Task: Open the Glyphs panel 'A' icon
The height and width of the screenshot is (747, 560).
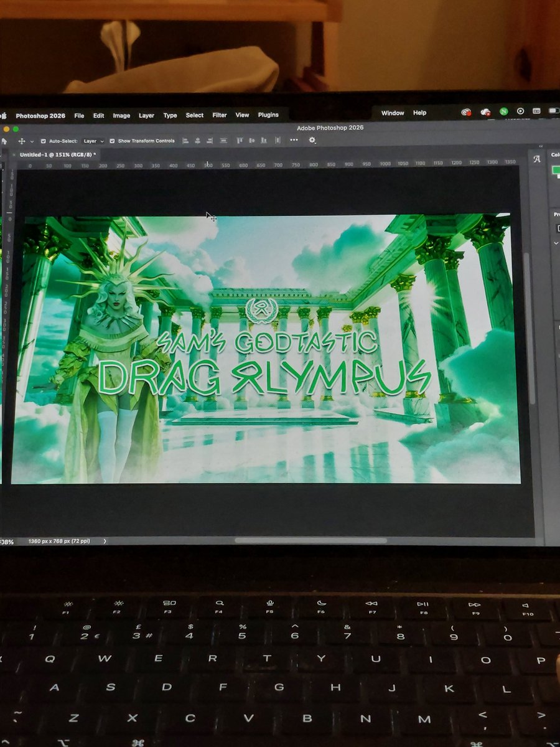Action: 537,159
